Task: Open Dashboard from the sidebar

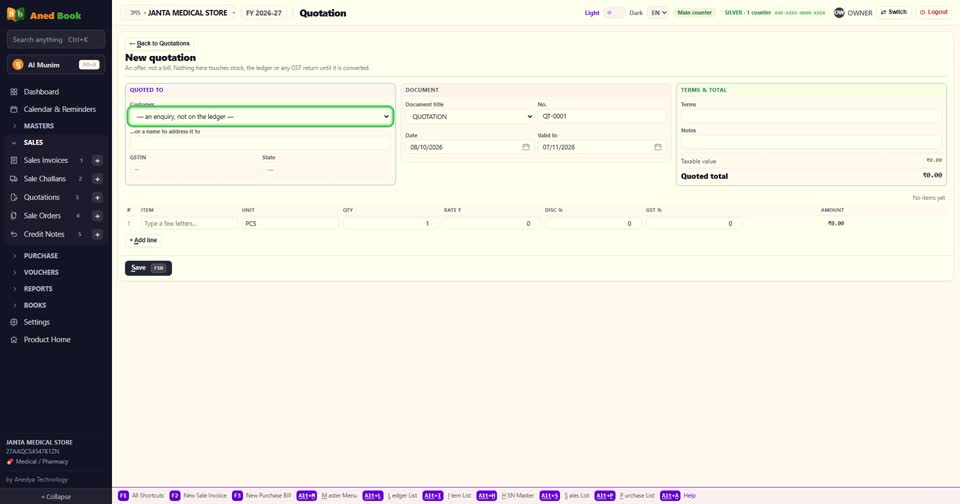Action: tap(41, 92)
